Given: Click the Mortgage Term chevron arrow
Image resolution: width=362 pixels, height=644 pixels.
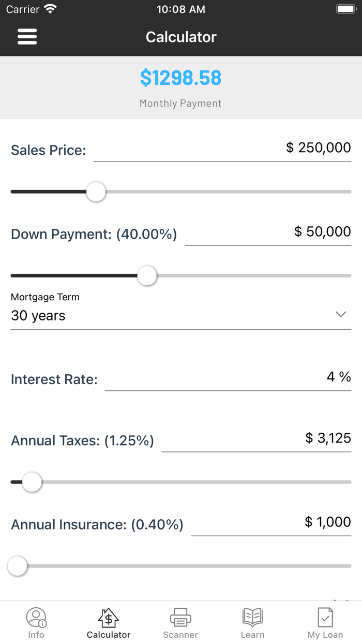Looking at the screenshot, I should coord(340,314).
